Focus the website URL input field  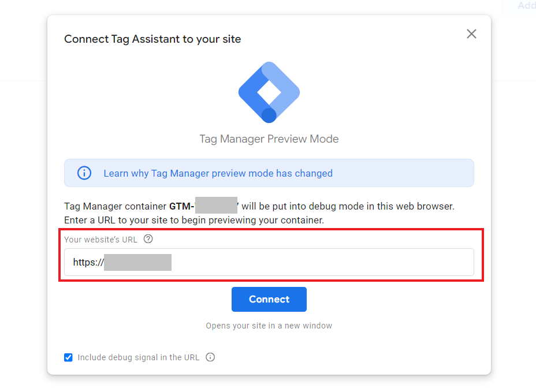coord(269,262)
